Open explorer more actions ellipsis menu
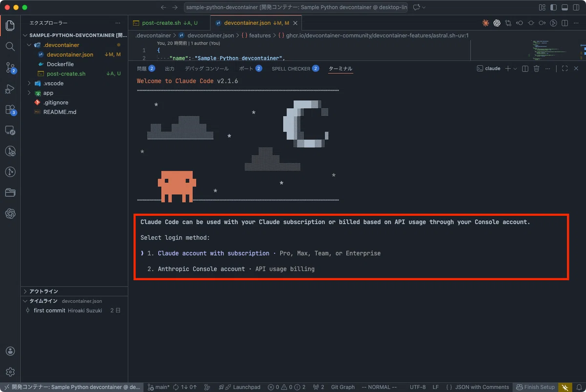Screen dimensions: 586x392 tap(118, 23)
